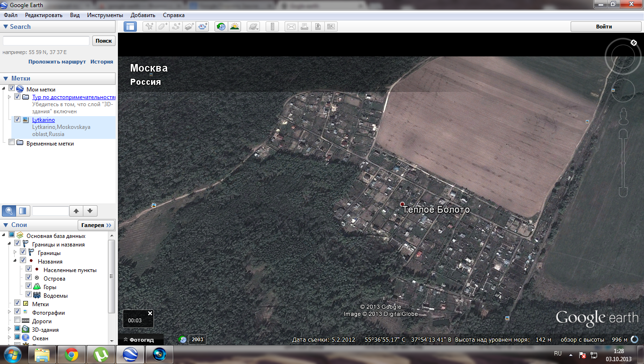This screenshot has height=364, width=644.
Task: Click the Save Image toolbar icon
Action: click(x=318, y=27)
